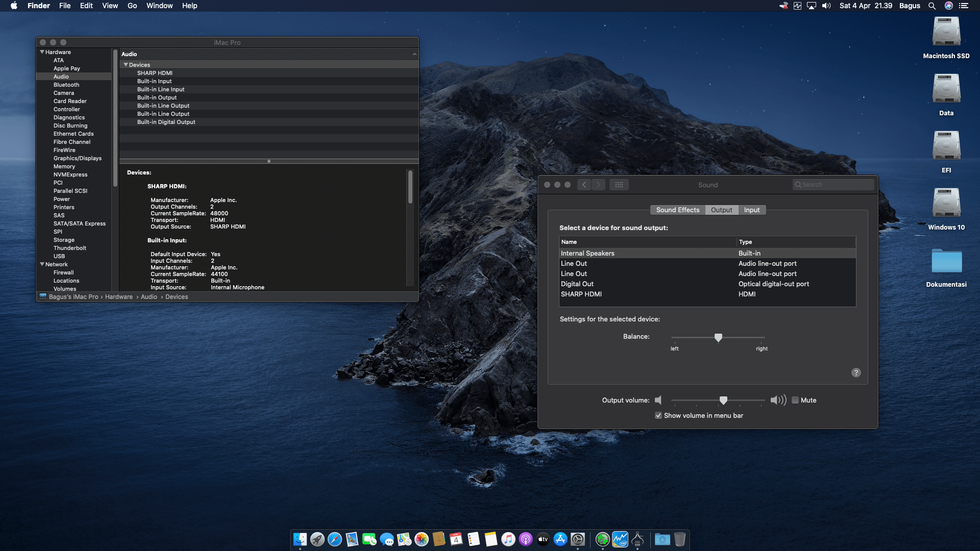Image resolution: width=980 pixels, height=551 pixels.
Task: Click the volume icon in menu bar
Action: (x=826, y=6)
